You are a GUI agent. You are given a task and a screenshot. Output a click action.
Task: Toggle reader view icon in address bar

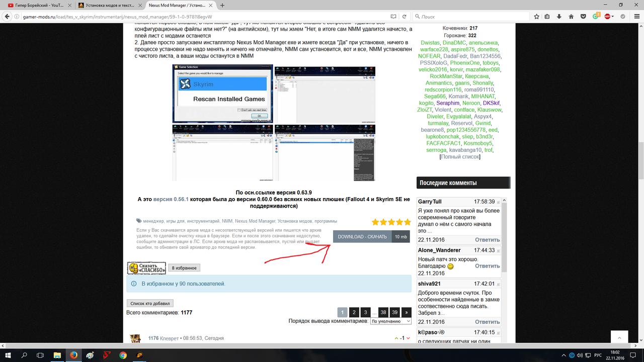point(393,16)
